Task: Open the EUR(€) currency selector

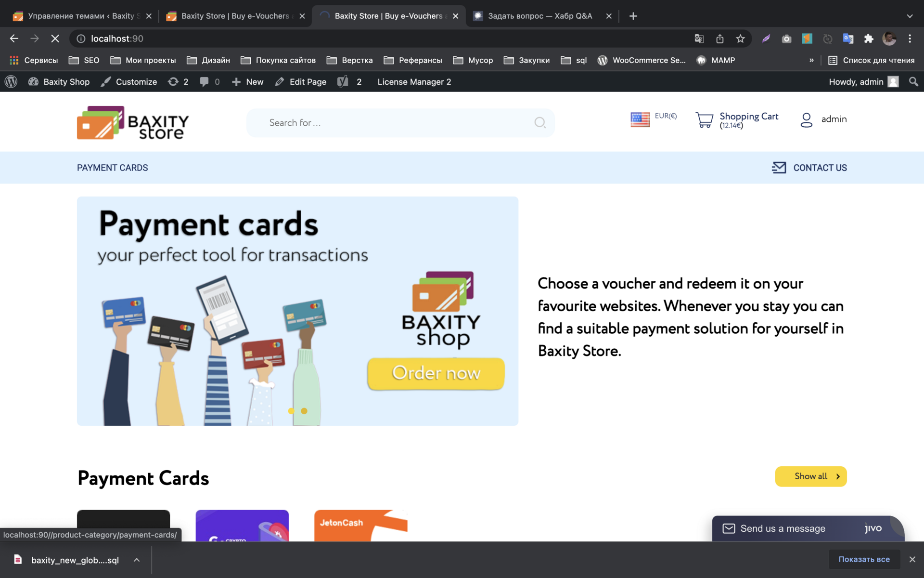Action: tap(666, 116)
